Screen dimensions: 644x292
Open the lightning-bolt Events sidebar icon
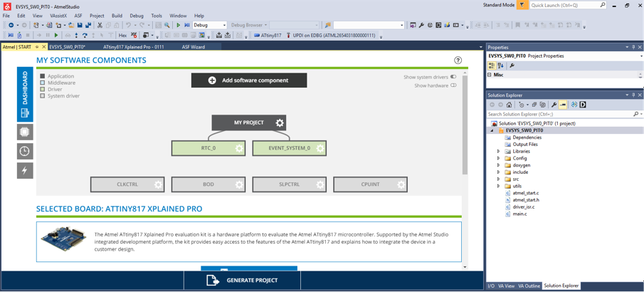coord(25,171)
